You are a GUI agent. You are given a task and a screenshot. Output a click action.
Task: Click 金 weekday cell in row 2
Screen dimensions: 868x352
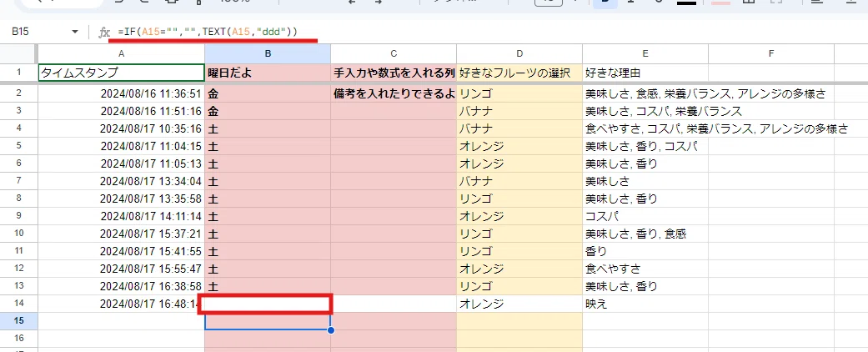tap(268, 93)
